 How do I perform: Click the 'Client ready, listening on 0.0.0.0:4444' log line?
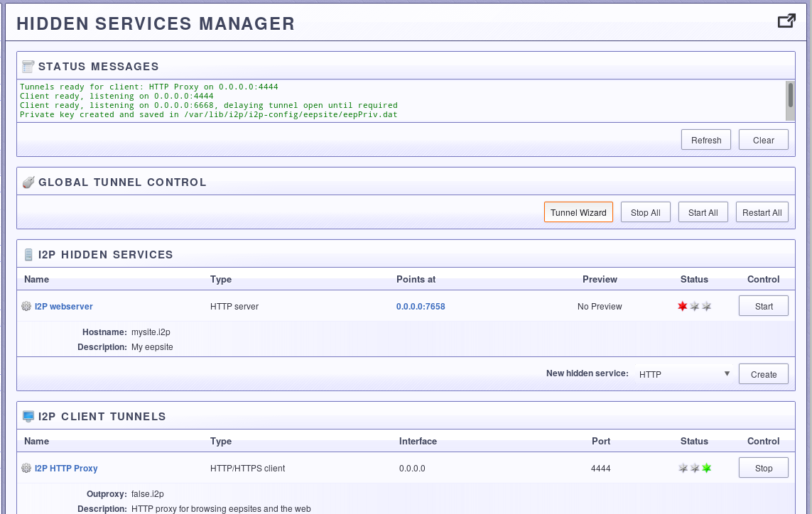(x=117, y=97)
